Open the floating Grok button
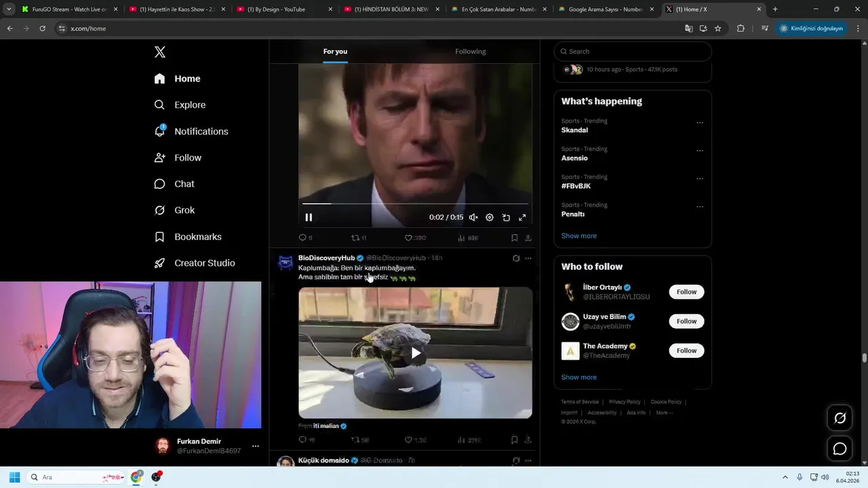Screen dimensions: 868x488 pos(840,418)
